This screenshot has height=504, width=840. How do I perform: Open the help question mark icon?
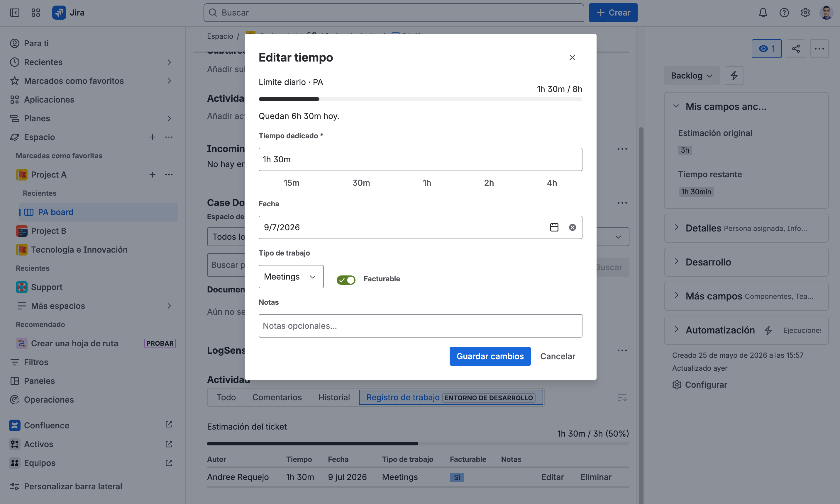(x=784, y=13)
